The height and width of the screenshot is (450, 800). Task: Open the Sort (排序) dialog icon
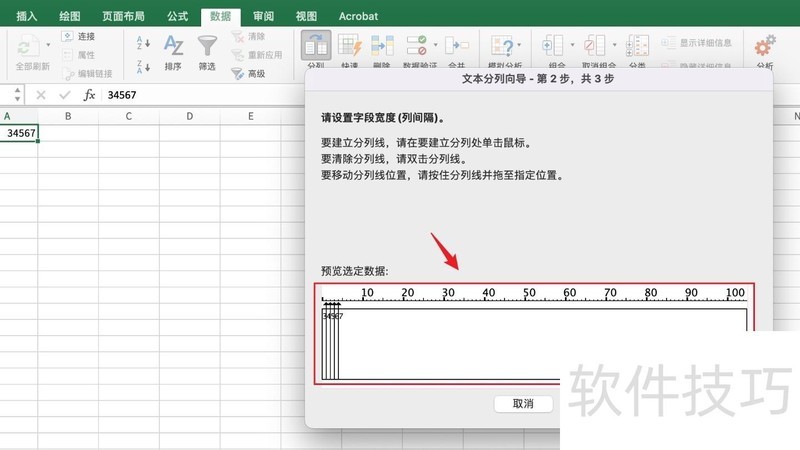(x=173, y=46)
